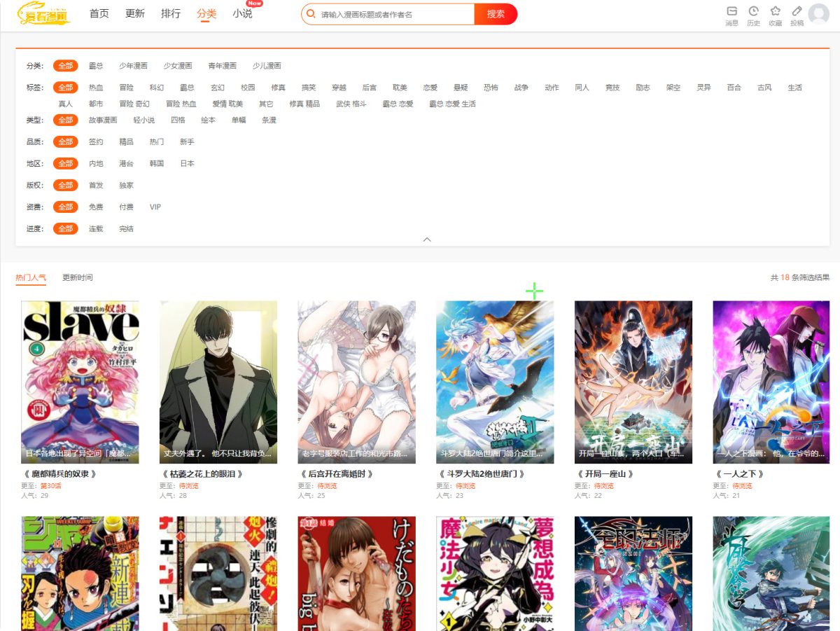Click the magnifier icon in search box
Screen dimensions: 840x631
coord(311,14)
